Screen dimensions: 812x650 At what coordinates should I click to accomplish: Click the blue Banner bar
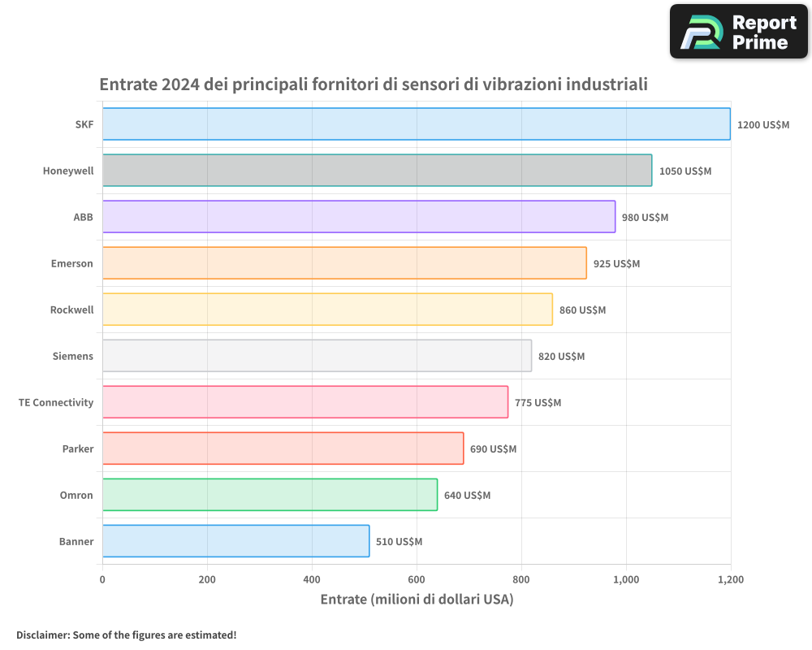pyautogui.click(x=235, y=541)
